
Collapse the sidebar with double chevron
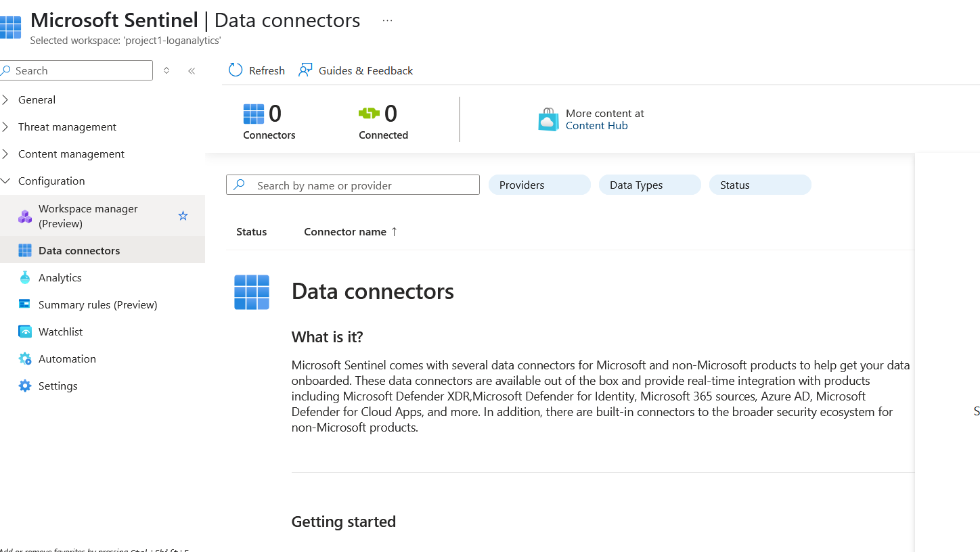tap(192, 70)
